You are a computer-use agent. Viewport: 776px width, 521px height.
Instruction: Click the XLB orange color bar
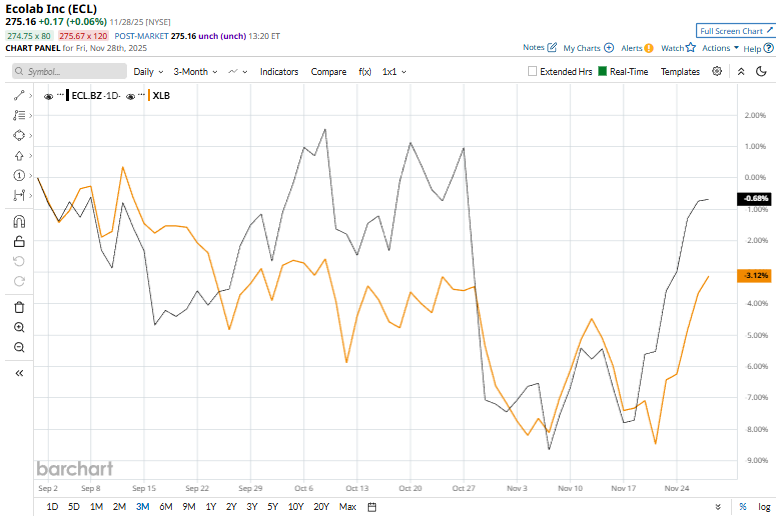tap(149, 95)
